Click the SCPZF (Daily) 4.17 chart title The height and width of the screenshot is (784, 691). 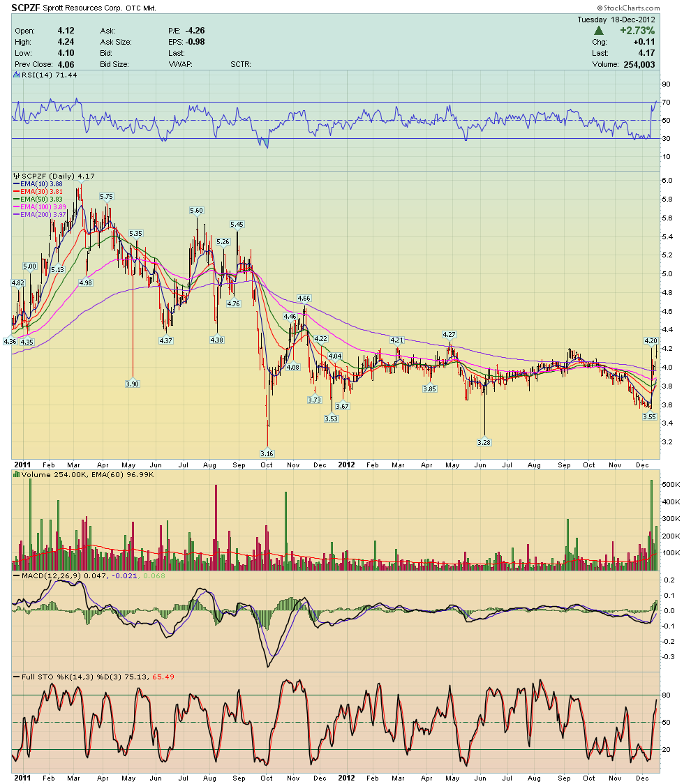(58, 176)
